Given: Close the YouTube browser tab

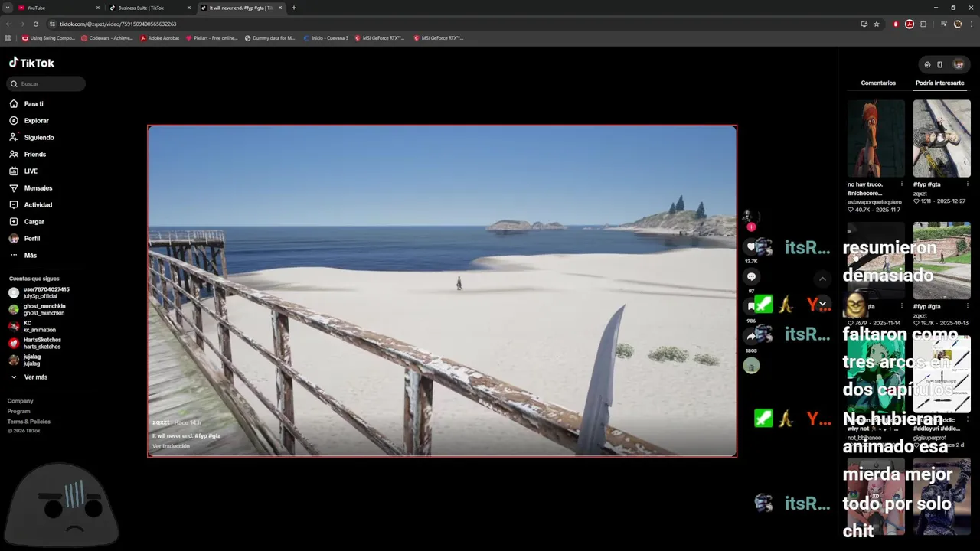Looking at the screenshot, I should [98, 8].
